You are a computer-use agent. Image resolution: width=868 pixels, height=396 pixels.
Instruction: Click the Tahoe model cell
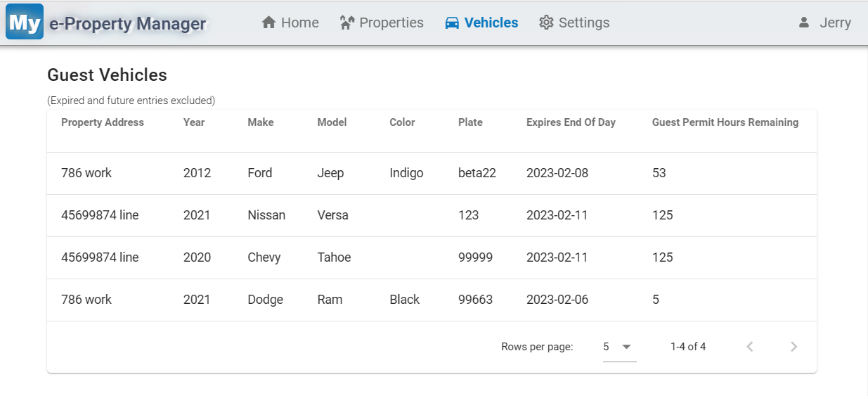coord(334,257)
